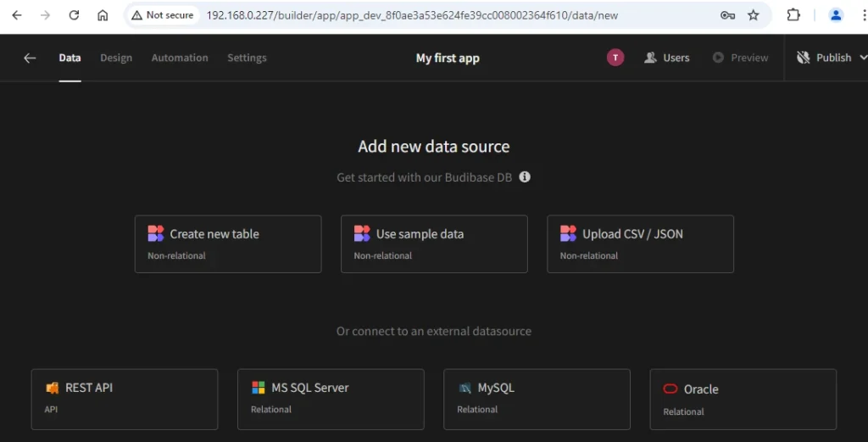Open Chrome profile avatar icon
868x442 pixels.
pos(836,15)
